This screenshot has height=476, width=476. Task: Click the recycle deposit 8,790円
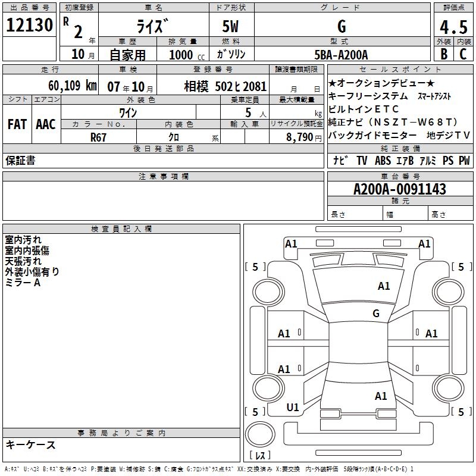point(304,137)
